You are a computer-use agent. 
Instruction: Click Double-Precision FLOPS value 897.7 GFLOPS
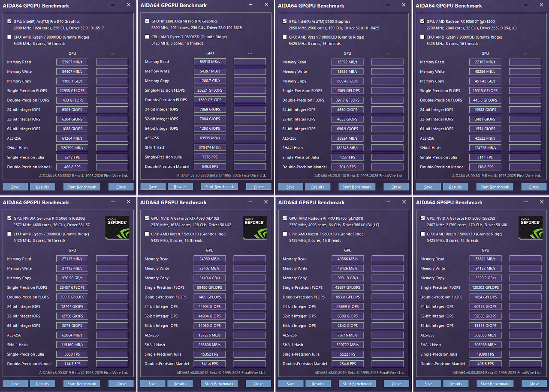tap(347, 100)
